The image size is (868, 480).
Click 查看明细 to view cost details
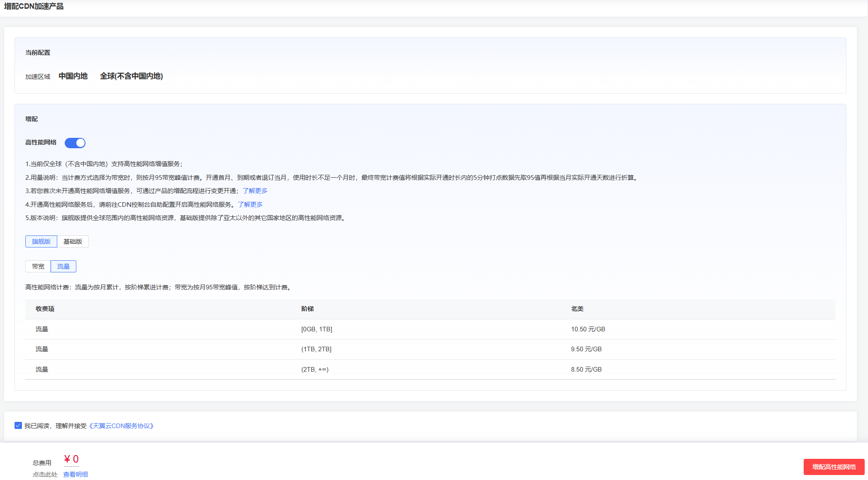76,475
